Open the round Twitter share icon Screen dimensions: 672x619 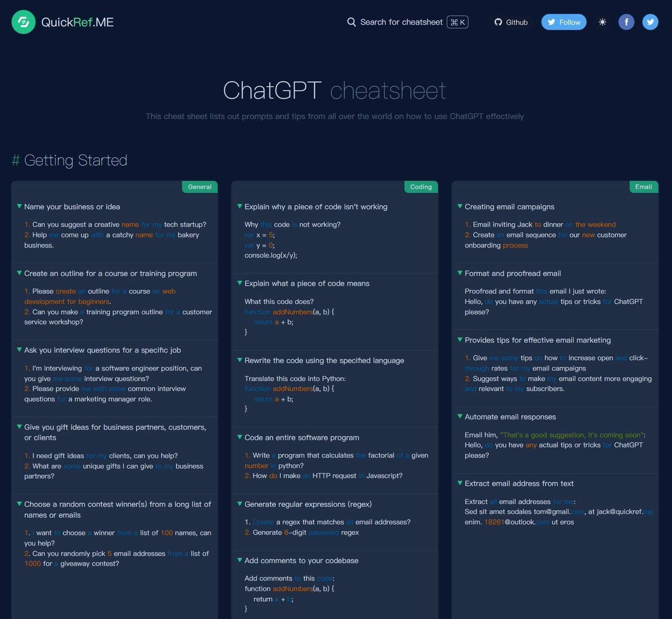point(650,22)
